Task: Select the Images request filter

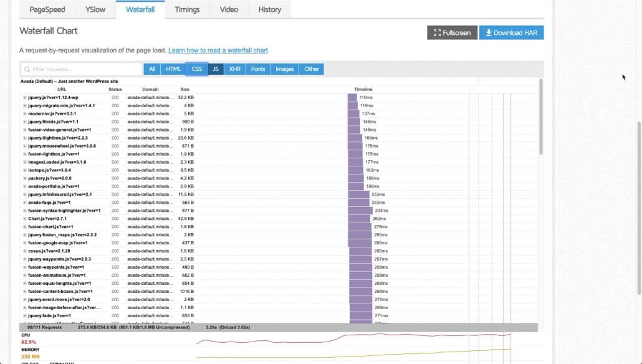Action: (284, 69)
